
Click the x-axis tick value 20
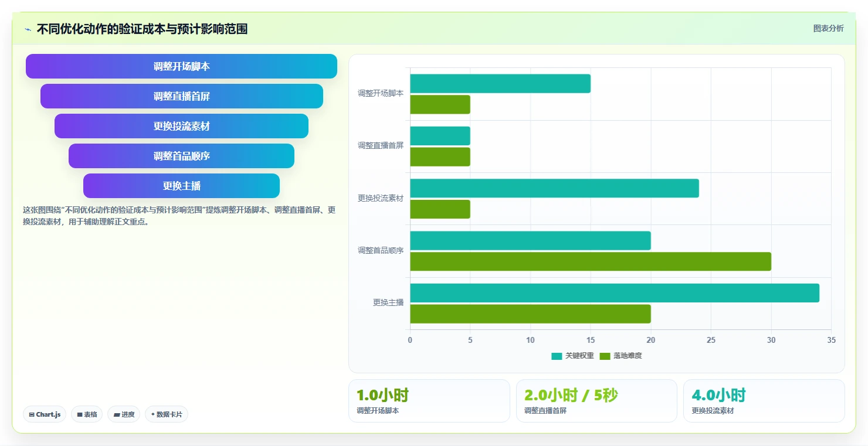point(650,341)
